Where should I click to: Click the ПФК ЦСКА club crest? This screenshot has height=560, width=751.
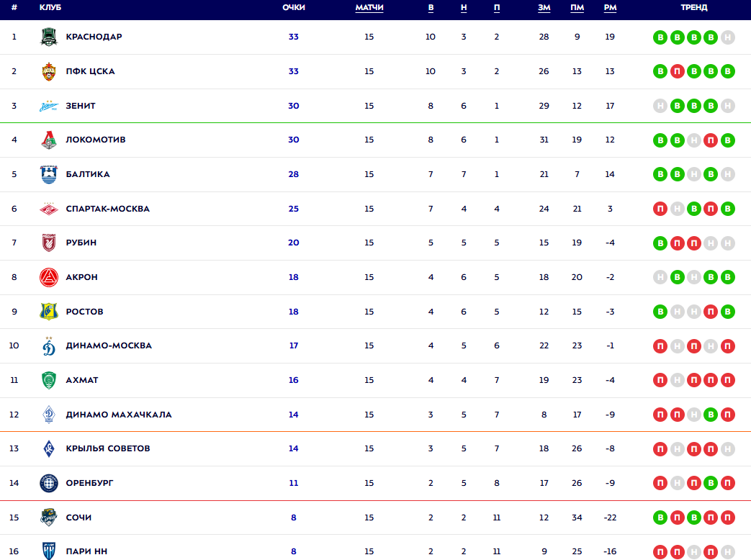pos(48,71)
